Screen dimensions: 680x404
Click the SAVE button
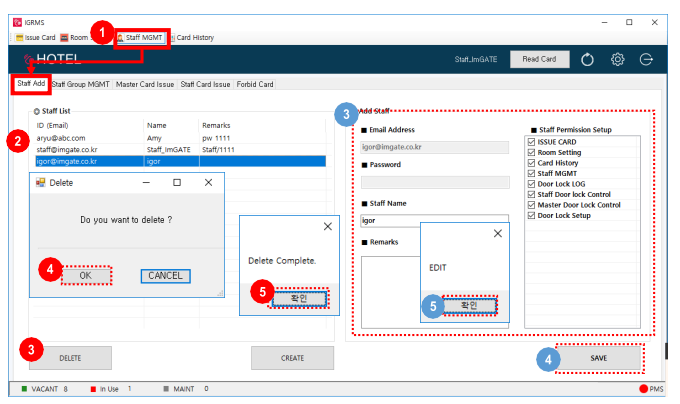[x=598, y=358]
